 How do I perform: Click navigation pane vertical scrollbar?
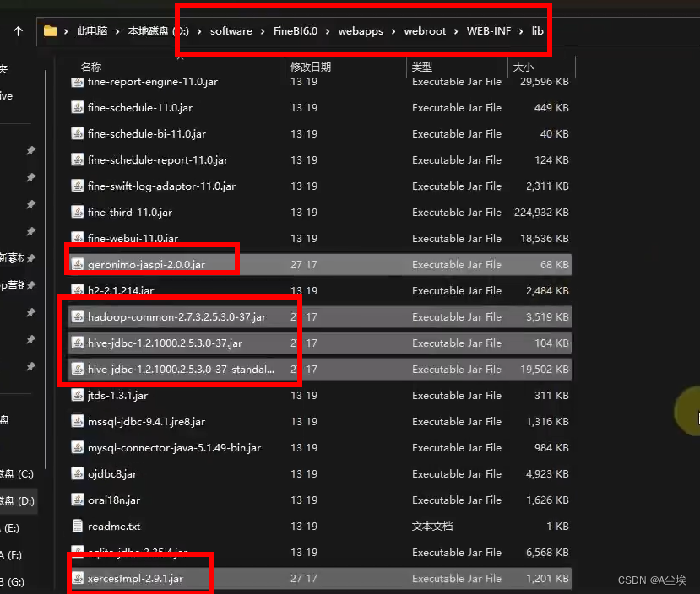click(x=46, y=267)
